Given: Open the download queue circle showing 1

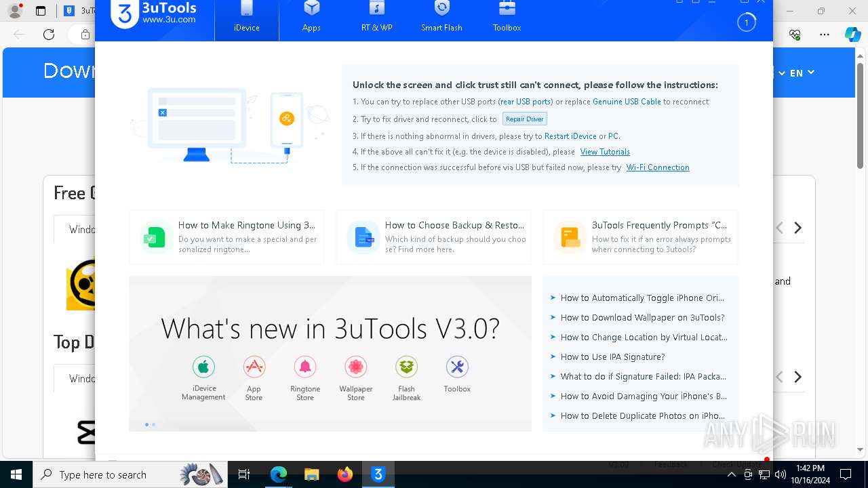Looking at the screenshot, I should coord(746,22).
